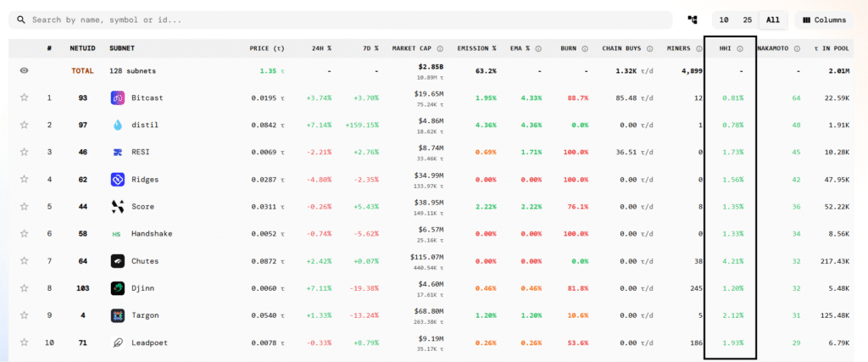Open the Leadpoet subnet link
868x362 pixels.
149,343
